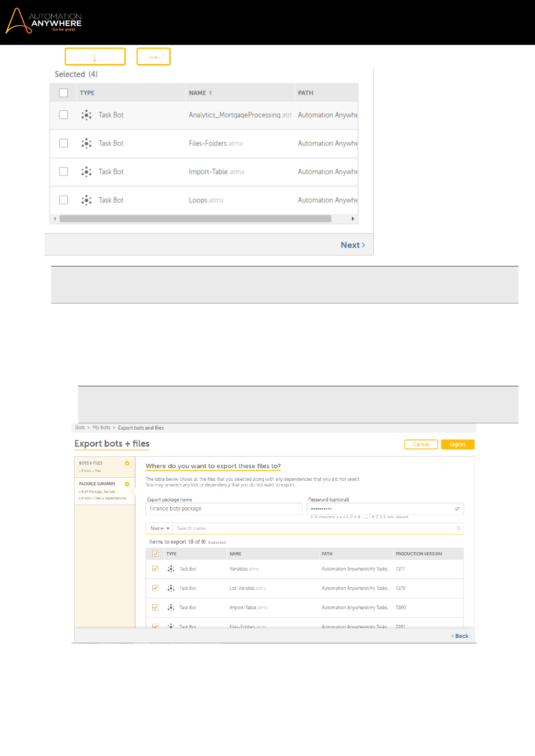Viewport: 535px width, 756px height.
Task: Click the right arrow button above Selected list
Action: click(153, 57)
